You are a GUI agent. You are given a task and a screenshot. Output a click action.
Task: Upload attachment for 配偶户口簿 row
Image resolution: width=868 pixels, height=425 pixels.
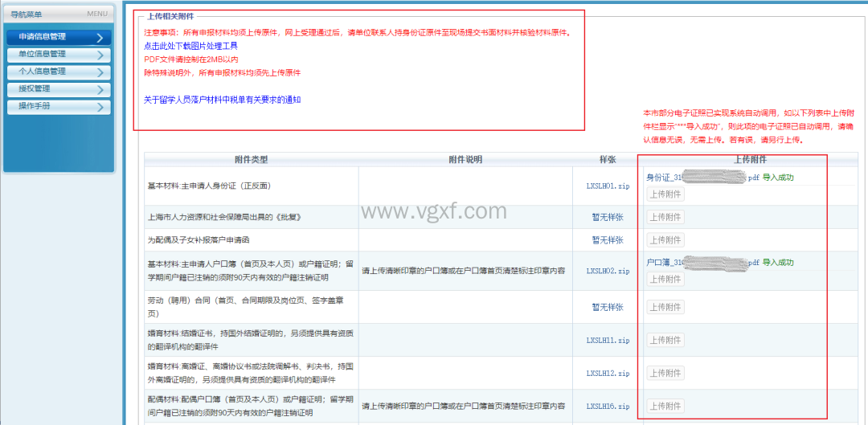pyautogui.click(x=665, y=406)
